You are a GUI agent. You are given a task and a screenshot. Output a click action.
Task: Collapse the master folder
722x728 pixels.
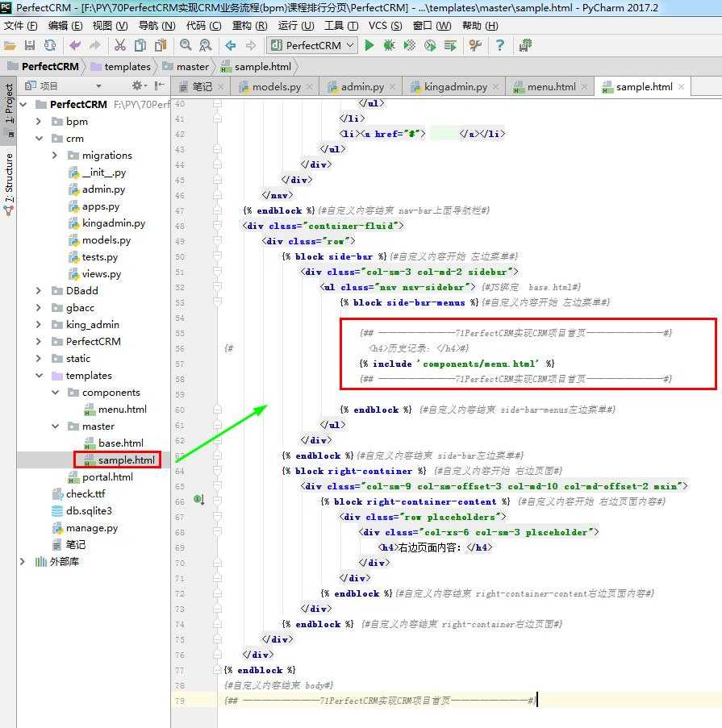coord(55,426)
